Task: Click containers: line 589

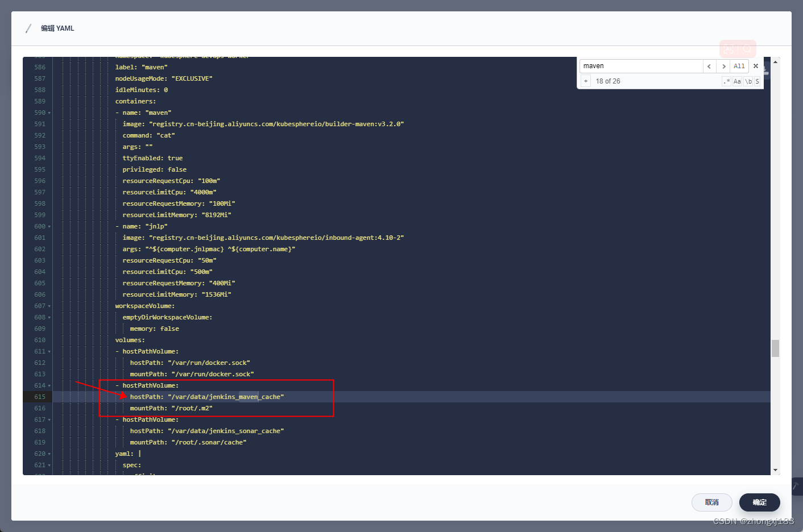Action: (x=136, y=101)
